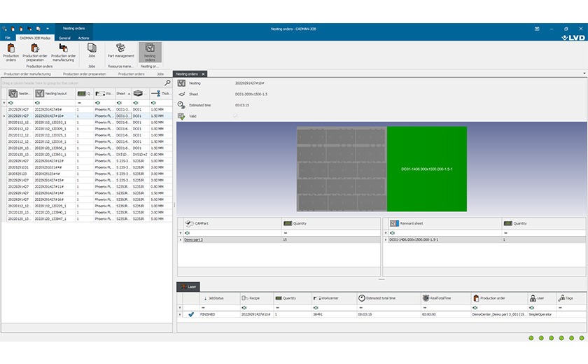Sort by JobStatus column header

pos(219,298)
